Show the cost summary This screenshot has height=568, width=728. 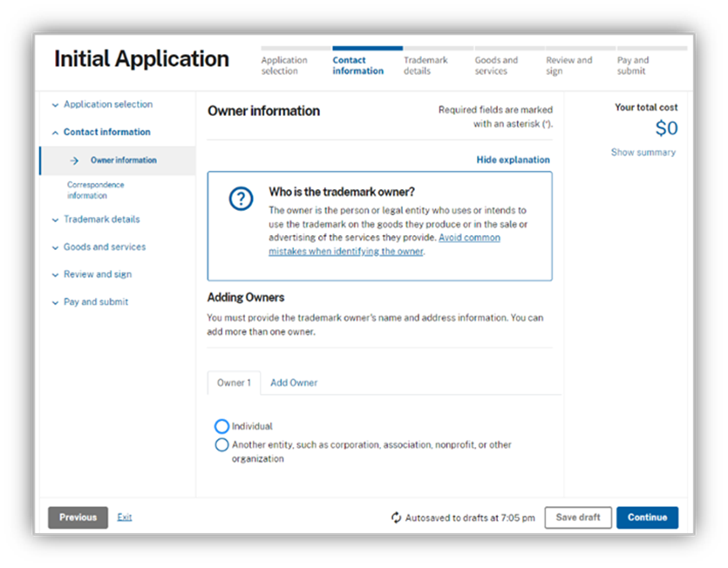coord(643,152)
